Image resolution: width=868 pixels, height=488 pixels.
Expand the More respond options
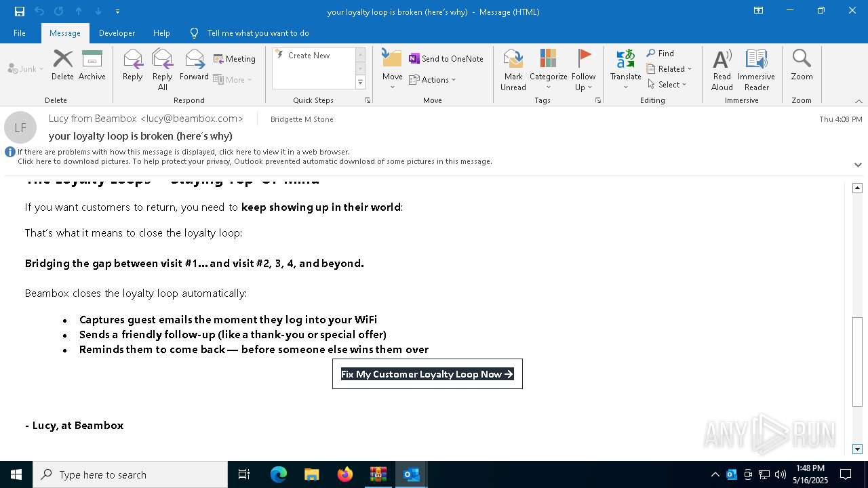pos(233,79)
